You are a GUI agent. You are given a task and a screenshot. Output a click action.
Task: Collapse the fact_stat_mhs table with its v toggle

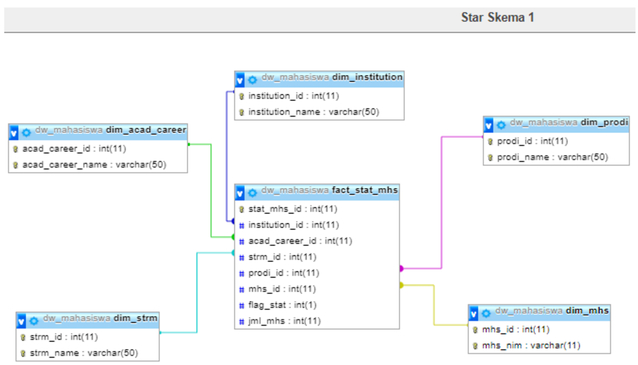click(x=240, y=193)
